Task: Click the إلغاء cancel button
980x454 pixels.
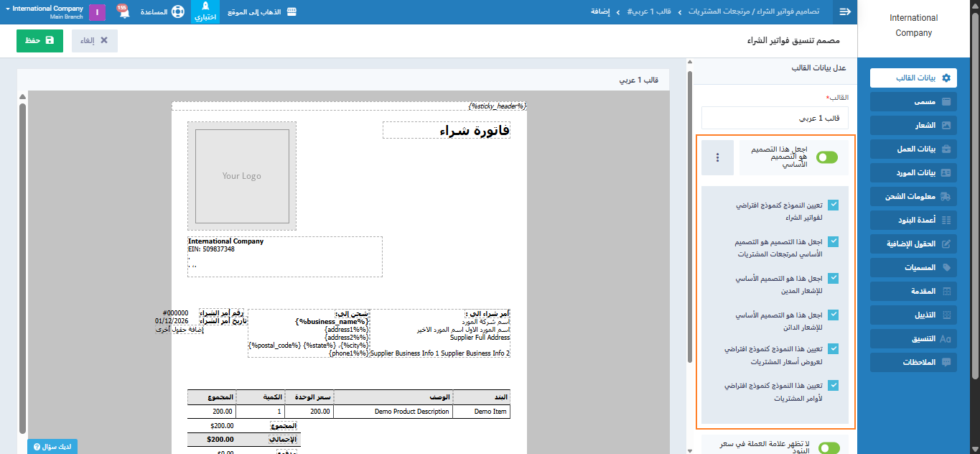Action: (95, 40)
